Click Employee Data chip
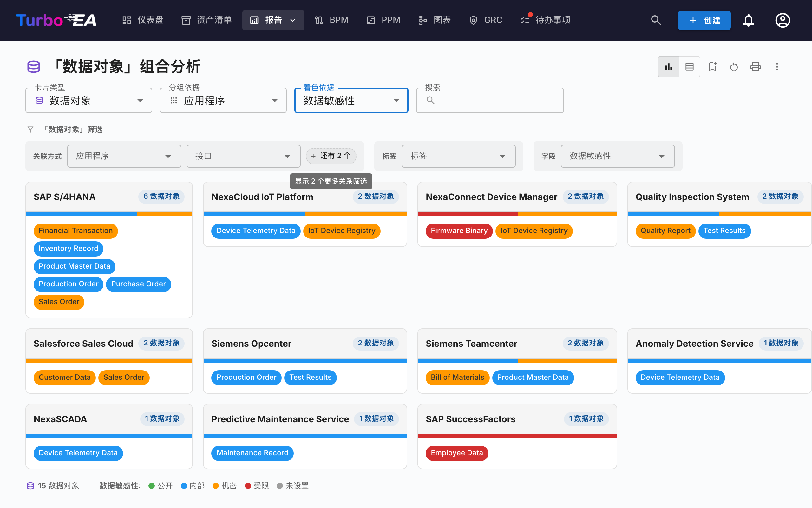 tap(457, 453)
